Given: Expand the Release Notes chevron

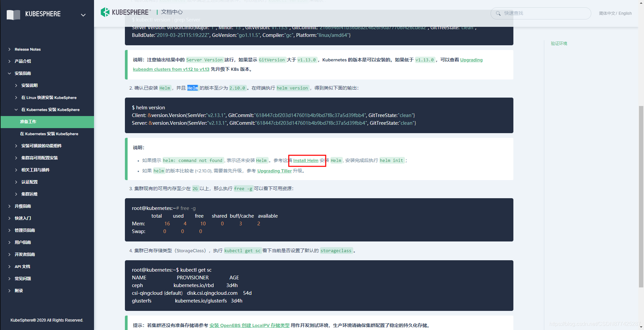Looking at the screenshot, I should point(9,49).
